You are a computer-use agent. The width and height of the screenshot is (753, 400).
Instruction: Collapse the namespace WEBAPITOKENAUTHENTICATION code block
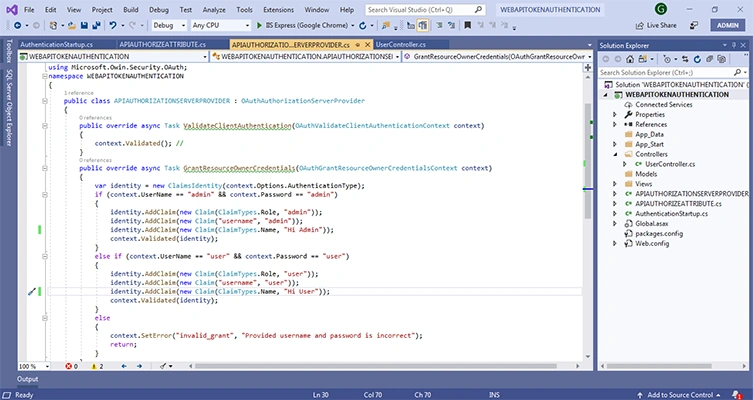(45, 76)
